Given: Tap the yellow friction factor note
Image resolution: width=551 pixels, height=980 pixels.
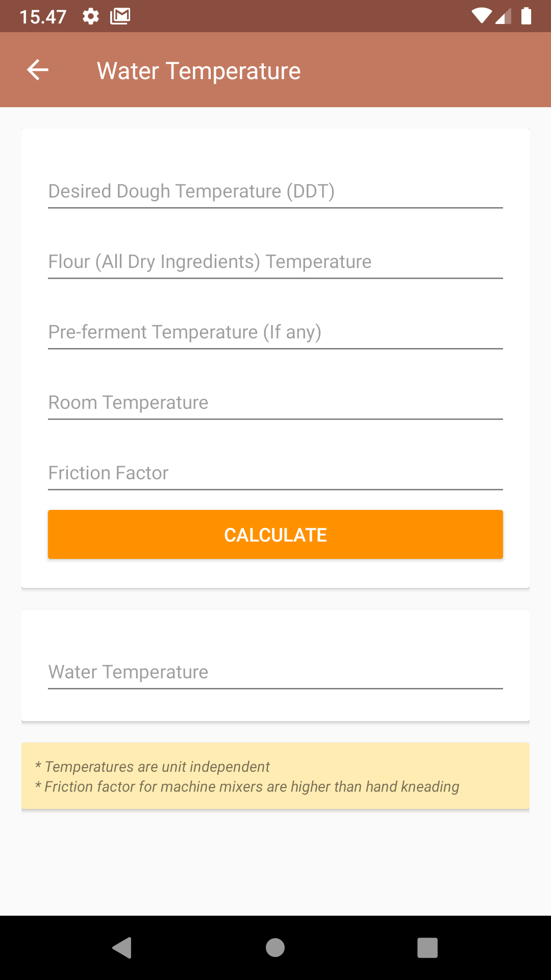Looking at the screenshot, I should point(247,787).
